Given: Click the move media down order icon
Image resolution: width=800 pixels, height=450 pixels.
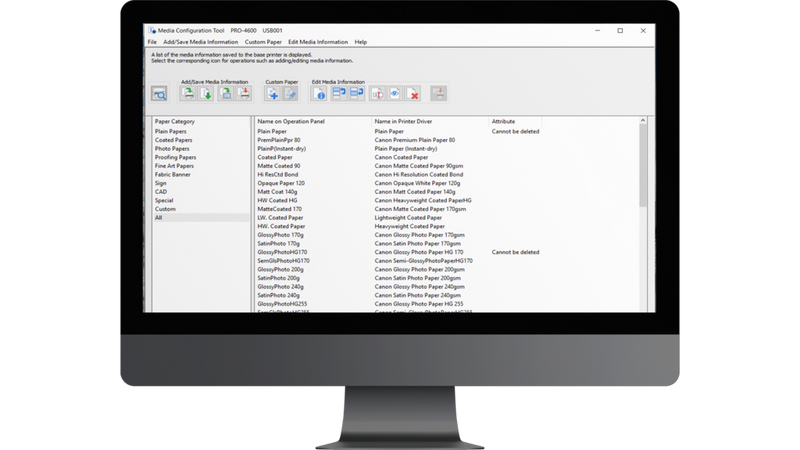Looking at the screenshot, I should pyautogui.click(x=357, y=93).
